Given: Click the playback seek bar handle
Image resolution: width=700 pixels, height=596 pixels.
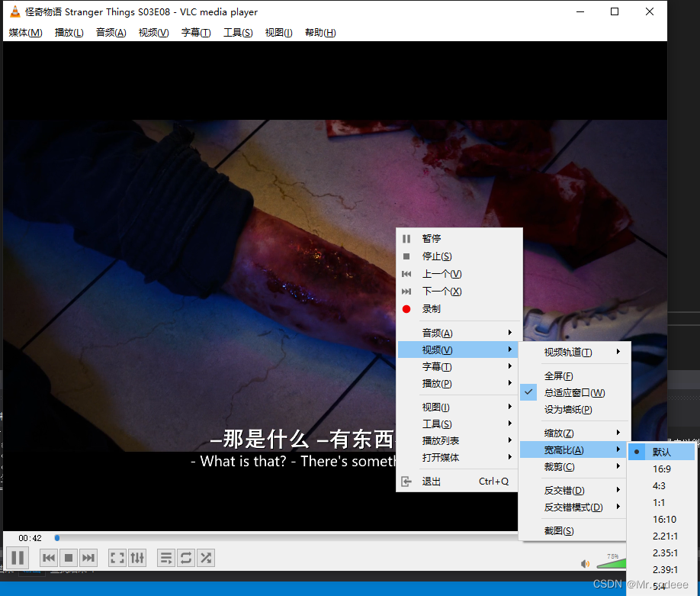Looking at the screenshot, I should point(57,538).
